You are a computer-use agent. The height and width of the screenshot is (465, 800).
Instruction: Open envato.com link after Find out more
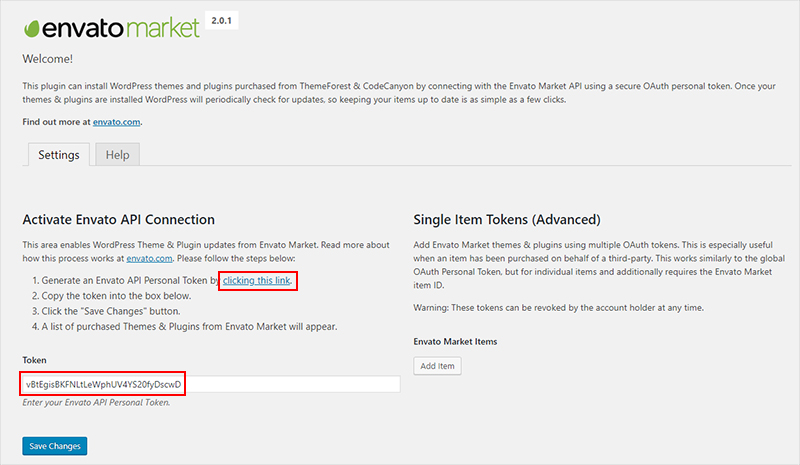116,122
